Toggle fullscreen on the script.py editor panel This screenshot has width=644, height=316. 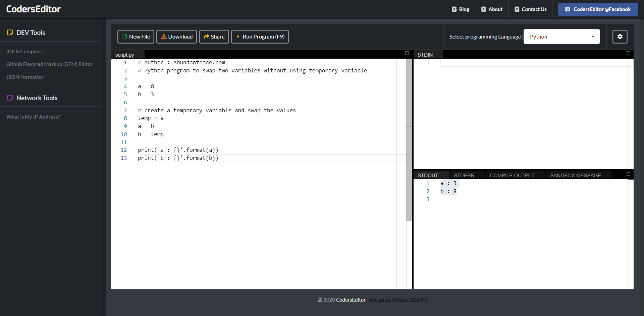tap(407, 53)
